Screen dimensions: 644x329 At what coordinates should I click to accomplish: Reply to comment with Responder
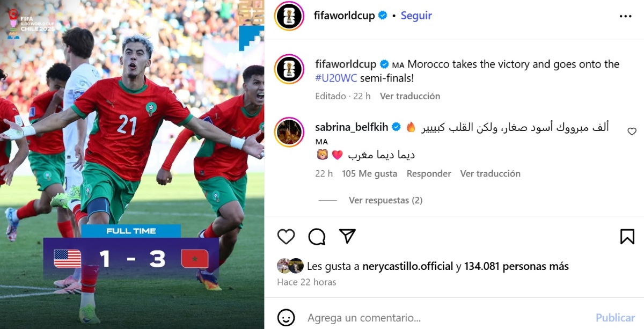pyautogui.click(x=429, y=173)
